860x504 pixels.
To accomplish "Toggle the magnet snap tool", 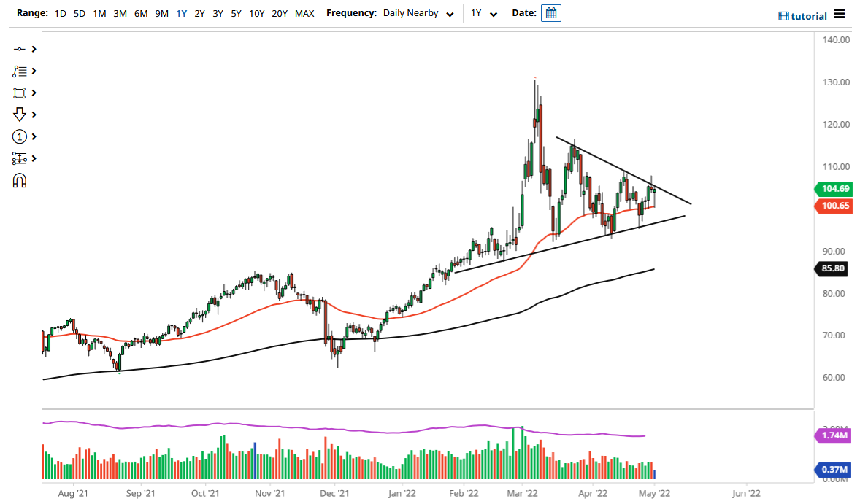I will tap(20, 180).
